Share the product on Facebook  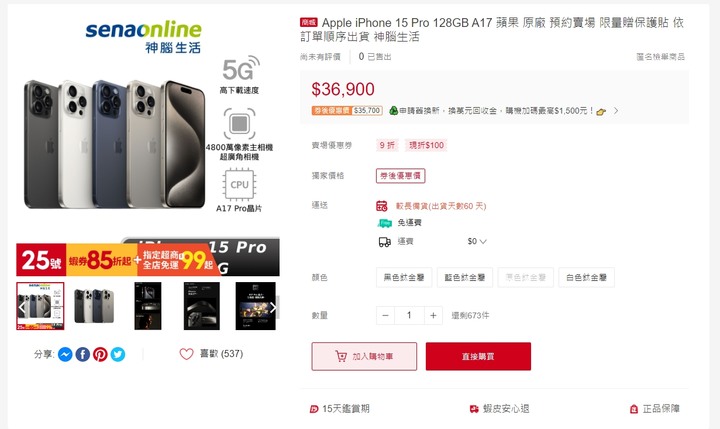(83, 354)
